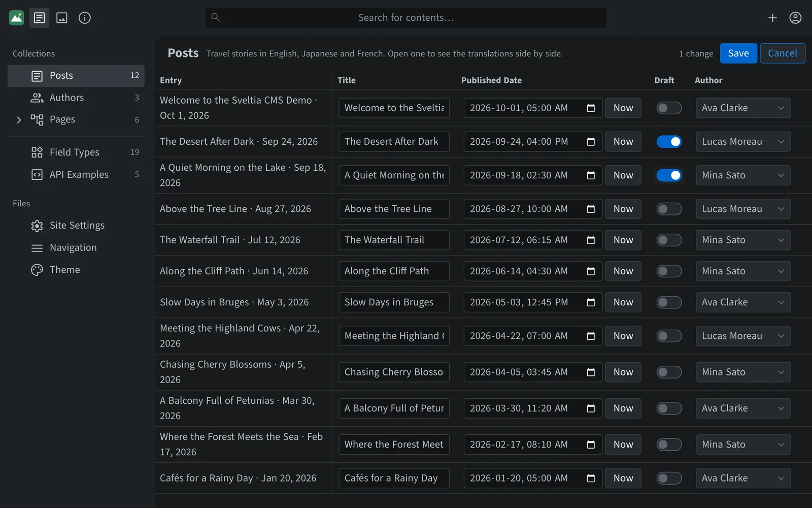Cancel the pending change
The image size is (812, 508).
coord(783,53)
